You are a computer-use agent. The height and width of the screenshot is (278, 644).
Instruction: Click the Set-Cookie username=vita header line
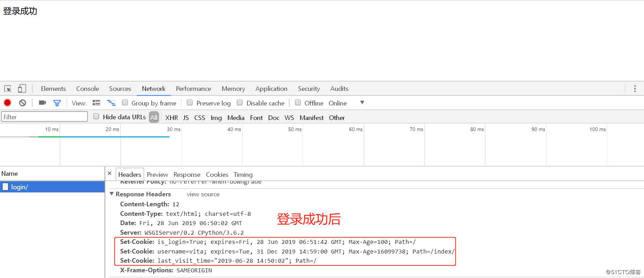[x=287, y=251]
